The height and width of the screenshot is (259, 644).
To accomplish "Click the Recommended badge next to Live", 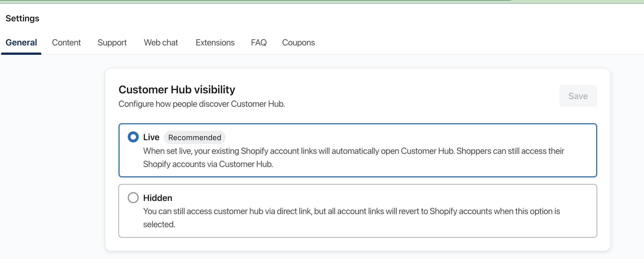I will [195, 137].
